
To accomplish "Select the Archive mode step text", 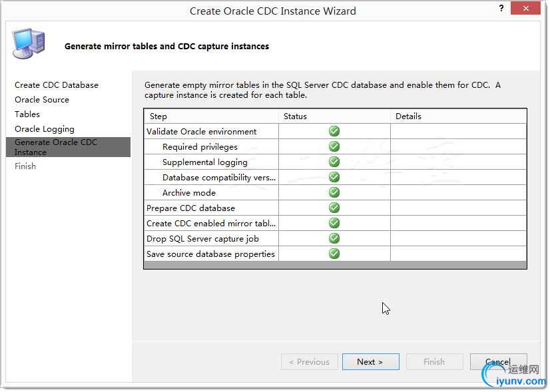I will [189, 193].
